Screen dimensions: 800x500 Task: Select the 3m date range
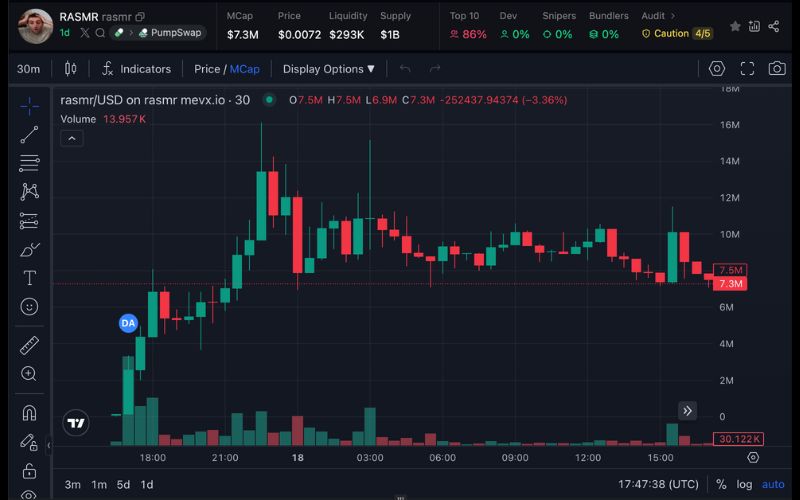(x=72, y=485)
